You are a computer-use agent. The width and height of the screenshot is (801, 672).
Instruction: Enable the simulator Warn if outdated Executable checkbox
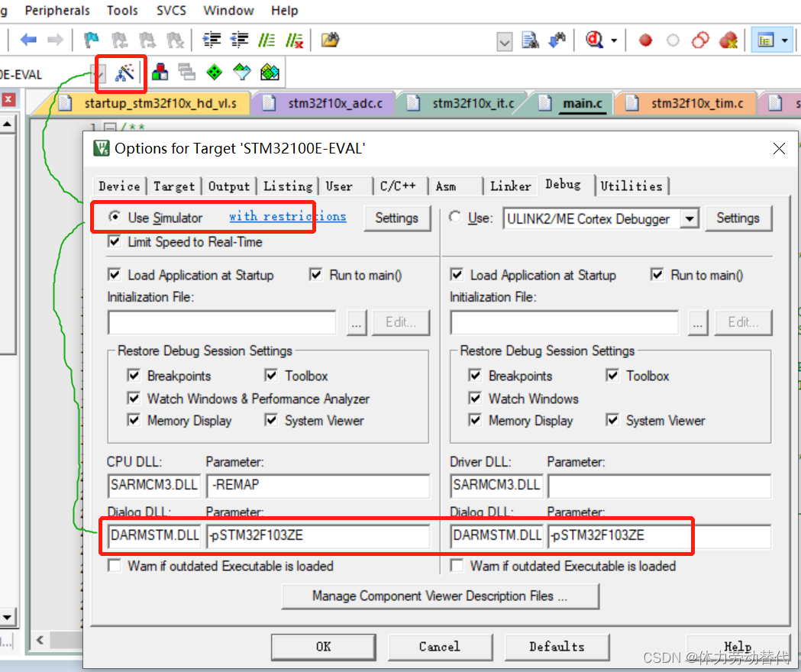pos(115,566)
